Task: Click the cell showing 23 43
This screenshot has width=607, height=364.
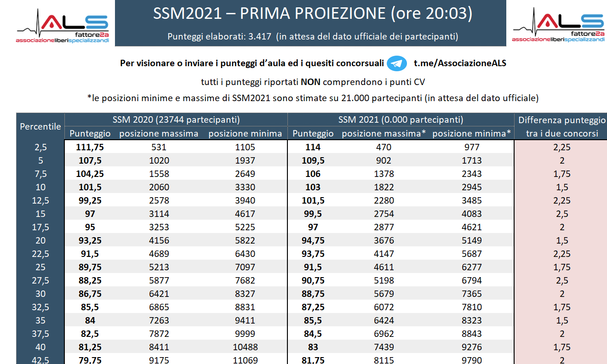Action: (472, 174)
